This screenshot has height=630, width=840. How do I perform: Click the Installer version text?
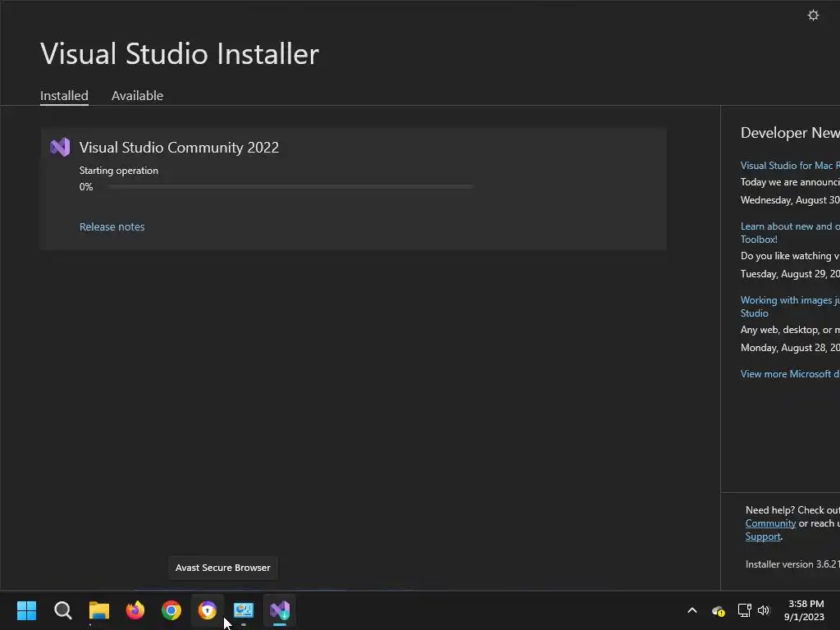tap(792, 564)
